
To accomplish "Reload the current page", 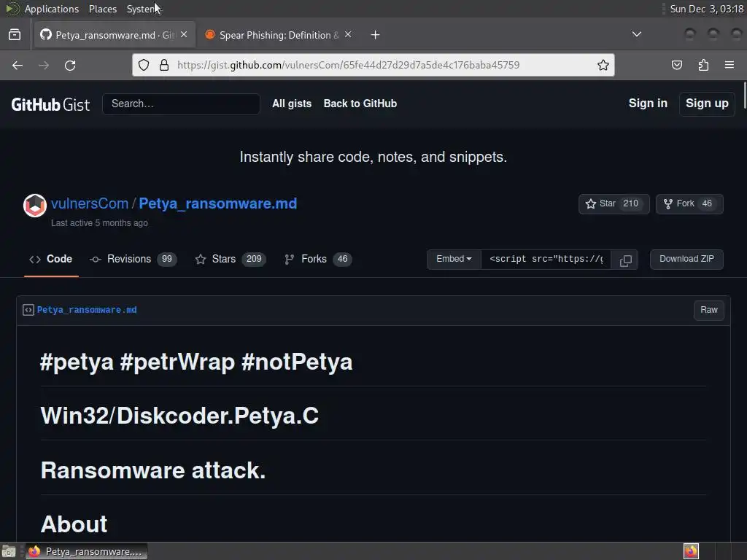I will pyautogui.click(x=70, y=65).
